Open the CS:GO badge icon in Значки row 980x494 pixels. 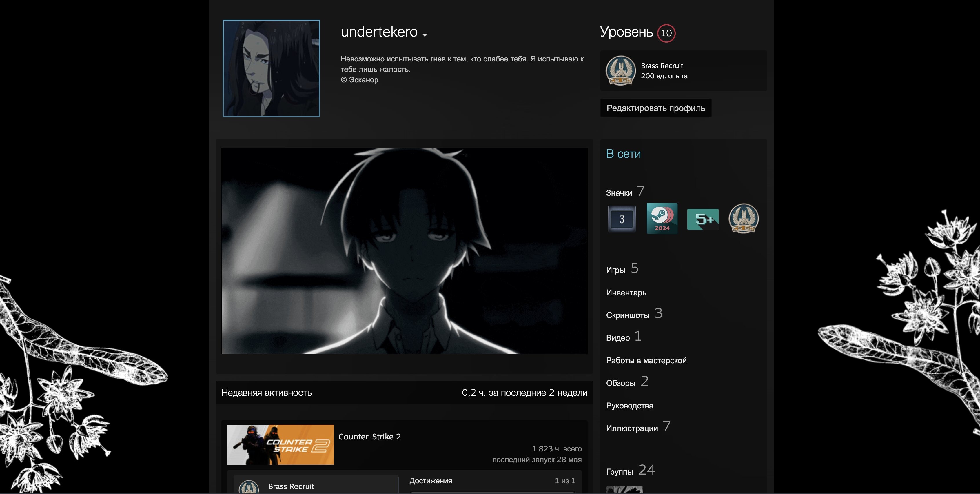[743, 219]
